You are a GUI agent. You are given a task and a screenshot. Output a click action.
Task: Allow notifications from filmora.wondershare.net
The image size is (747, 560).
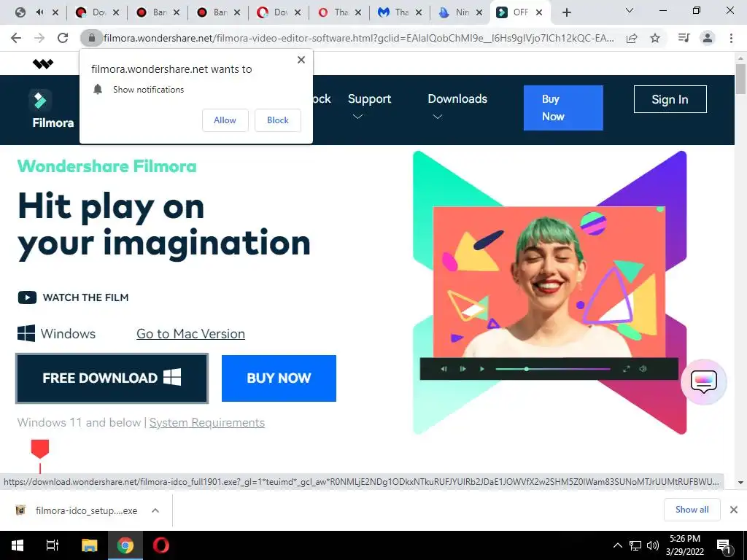tap(225, 120)
